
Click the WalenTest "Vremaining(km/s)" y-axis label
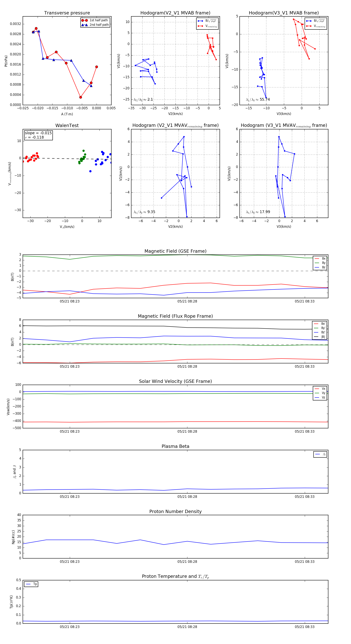pos(10,173)
